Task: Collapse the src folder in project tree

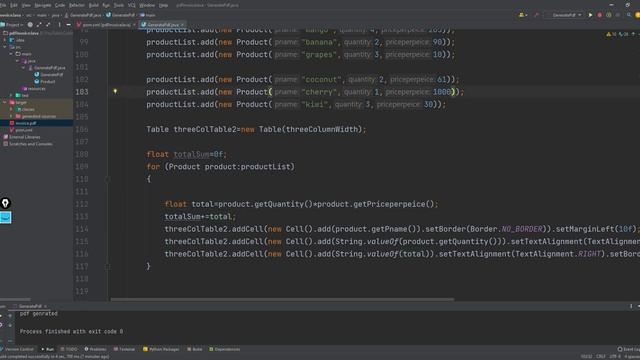Action: [5, 47]
